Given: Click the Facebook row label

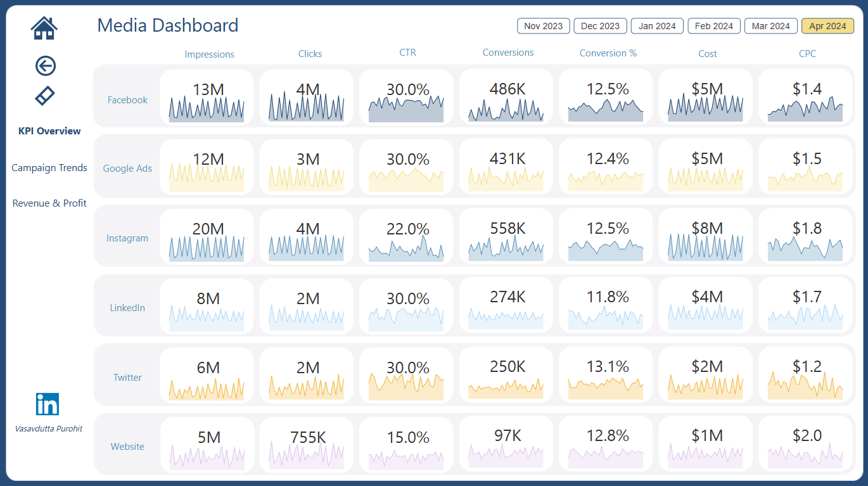Looking at the screenshot, I should [127, 100].
